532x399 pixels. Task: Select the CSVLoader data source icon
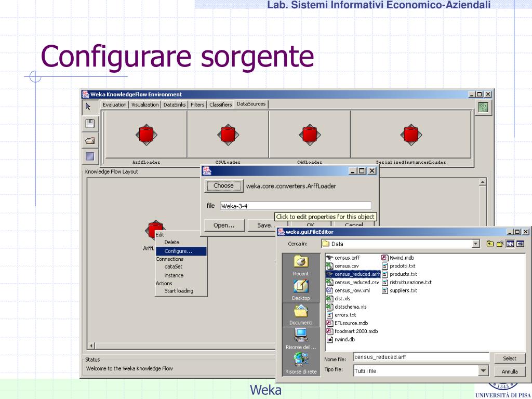coord(228,135)
